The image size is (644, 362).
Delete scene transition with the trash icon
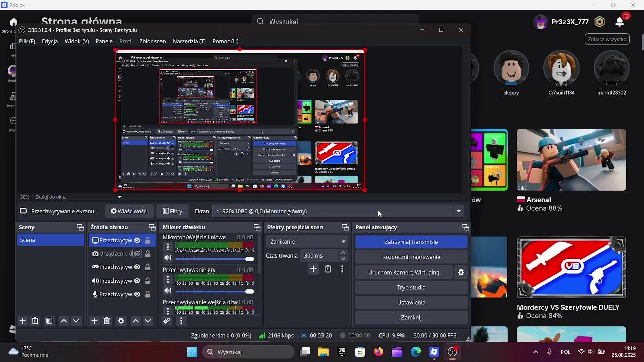pyautogui.click(x=328, y=269)
